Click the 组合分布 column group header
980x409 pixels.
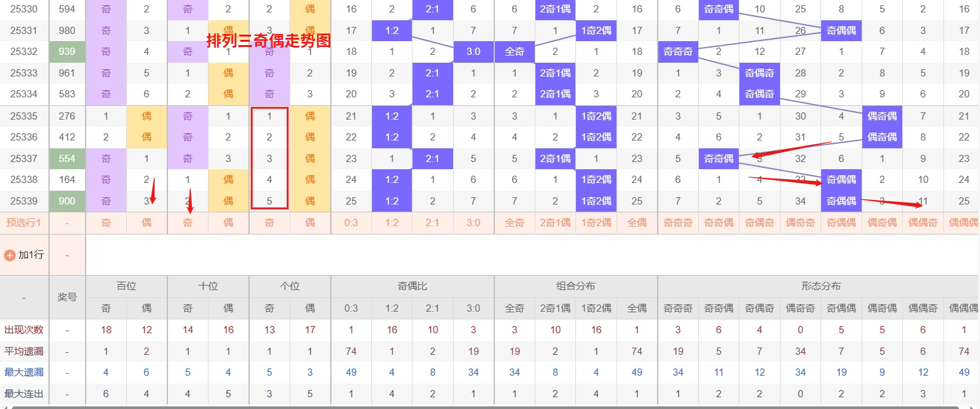click(x=576, y=286)
